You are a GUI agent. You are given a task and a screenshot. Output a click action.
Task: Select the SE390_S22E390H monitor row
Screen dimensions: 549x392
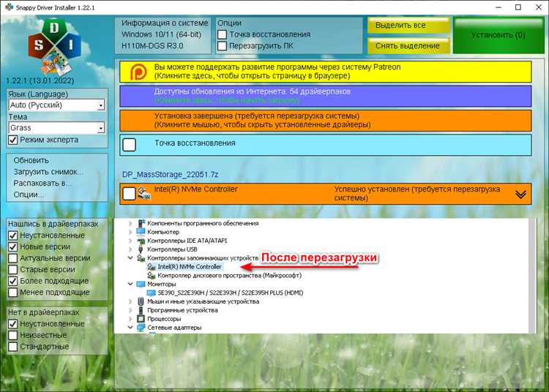pyautogui.click(x=231, y=293)
